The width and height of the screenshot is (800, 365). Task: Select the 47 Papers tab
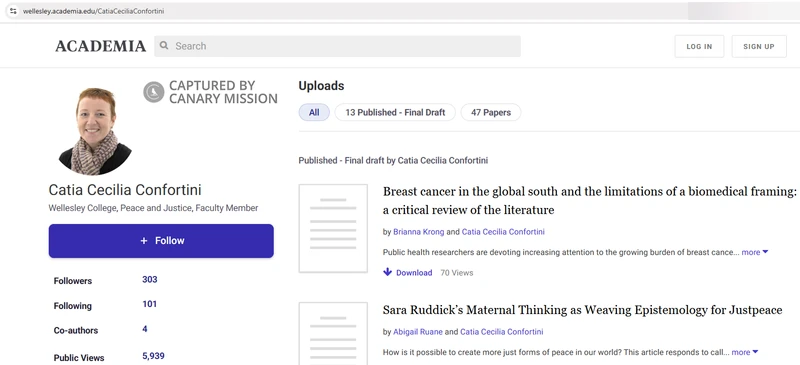coord(491,112)
